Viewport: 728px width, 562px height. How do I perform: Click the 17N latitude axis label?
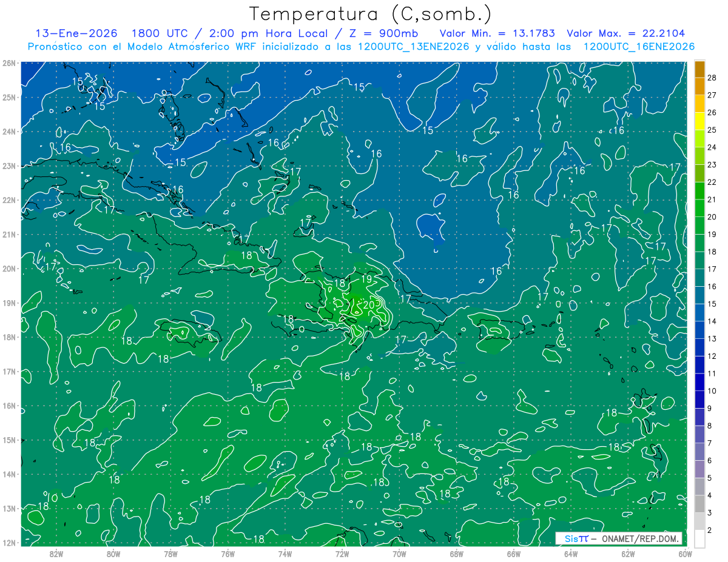point(9,371)
